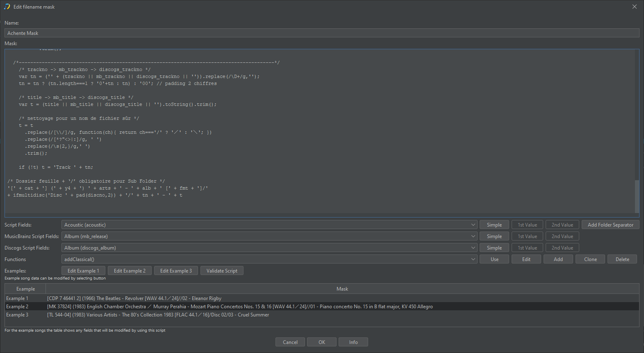Select the Example 3 row label

pyautogui.click(x=17, y=315)
